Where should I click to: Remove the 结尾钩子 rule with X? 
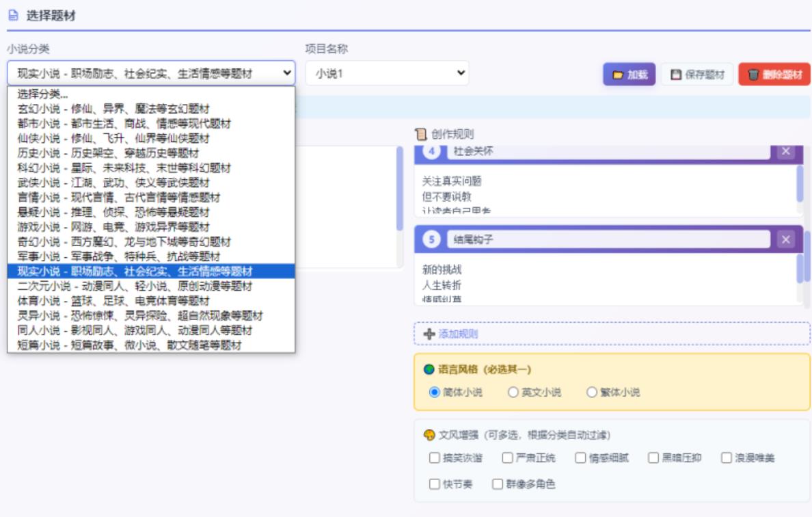(x=786, y=239)
